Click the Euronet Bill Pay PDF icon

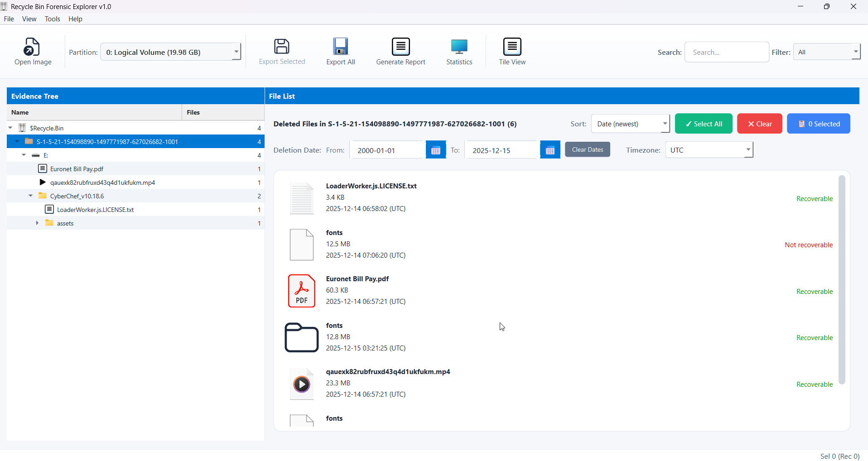point(302,291)
